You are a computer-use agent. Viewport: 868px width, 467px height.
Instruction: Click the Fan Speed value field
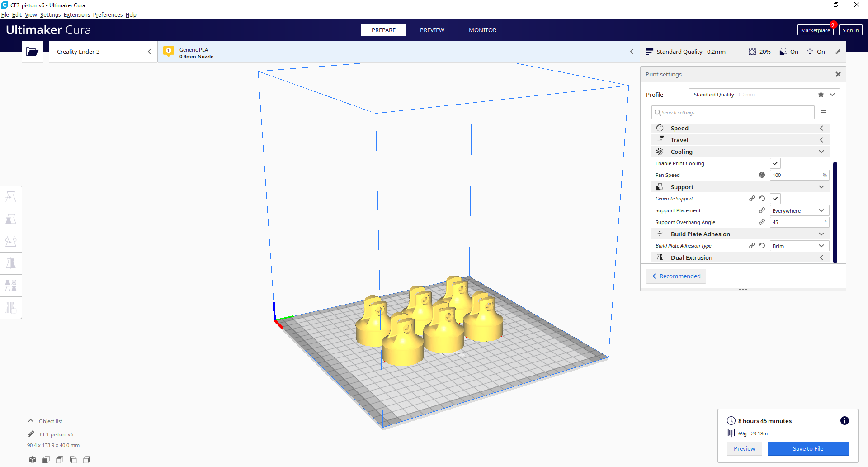pyautogui.click(x=799, y=175)
